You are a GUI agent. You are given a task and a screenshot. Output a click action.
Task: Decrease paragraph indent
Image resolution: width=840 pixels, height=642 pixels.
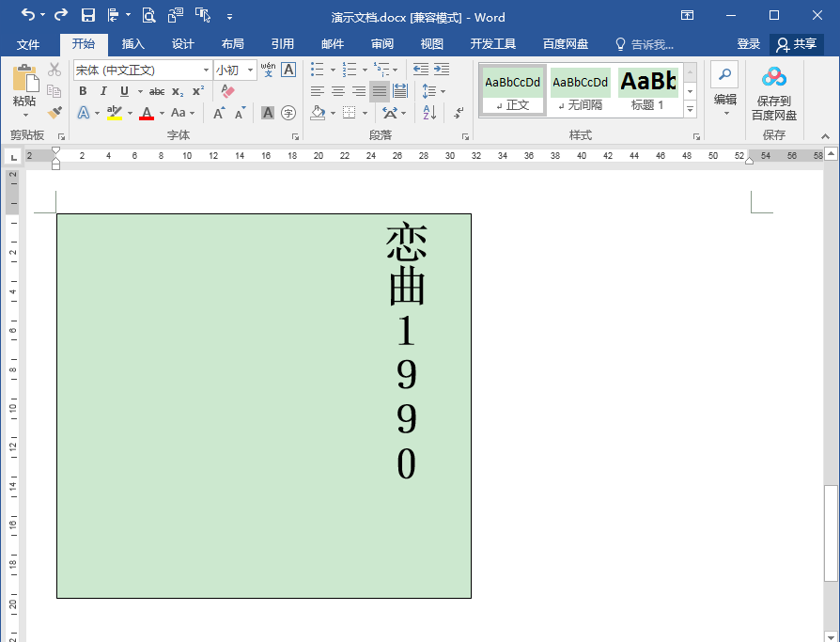click(x=421, y=70)
